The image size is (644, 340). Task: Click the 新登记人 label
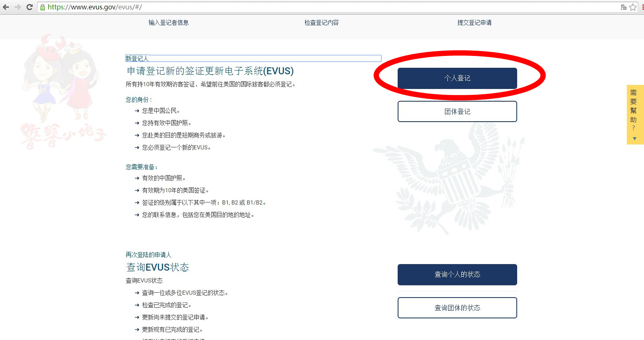(137, 58)
